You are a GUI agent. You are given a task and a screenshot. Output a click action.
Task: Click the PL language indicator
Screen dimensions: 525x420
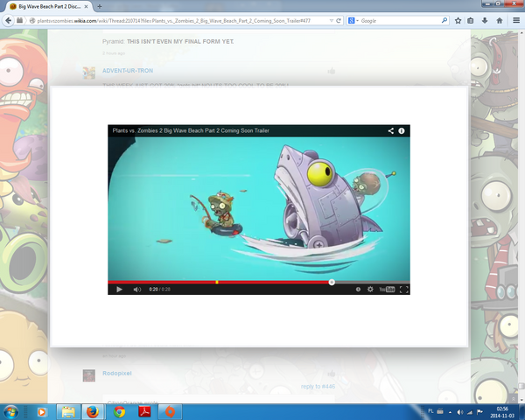coord(430,411)
